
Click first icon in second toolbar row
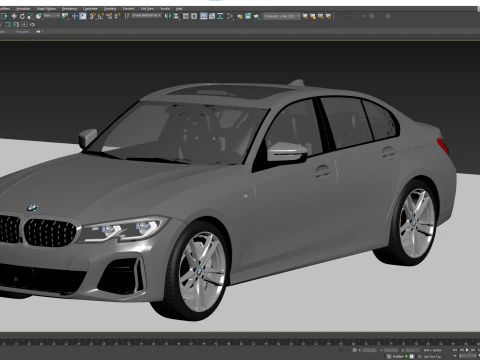coord(8,25)
